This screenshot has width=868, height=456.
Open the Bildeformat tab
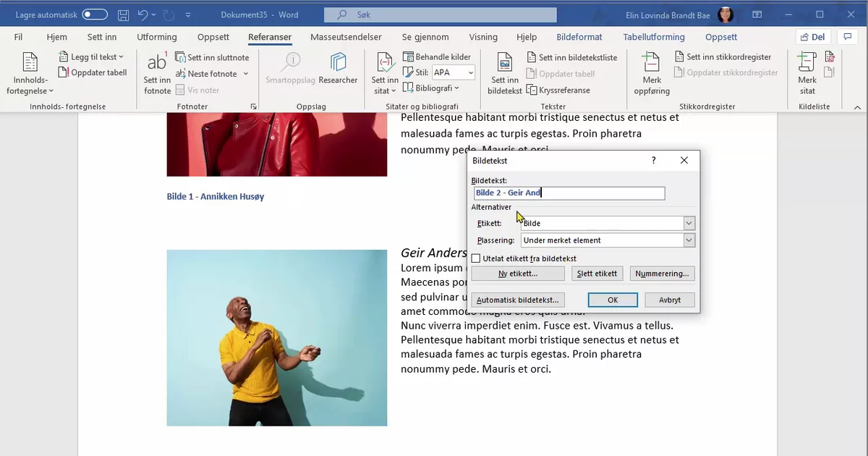click(579, 37)
